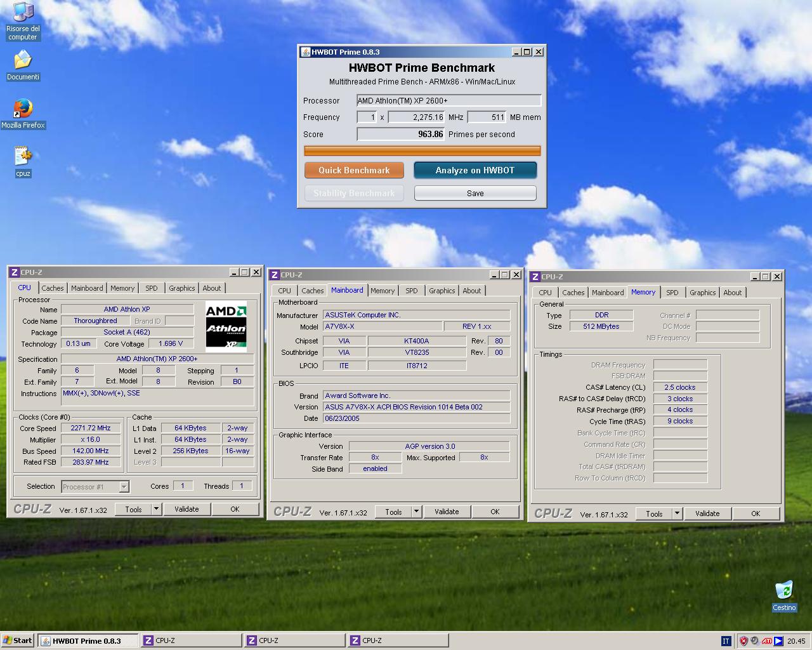Click Code Name value Thoroughbred
The width and height of the screenshot is (812, 650).
tap(95, 321)
